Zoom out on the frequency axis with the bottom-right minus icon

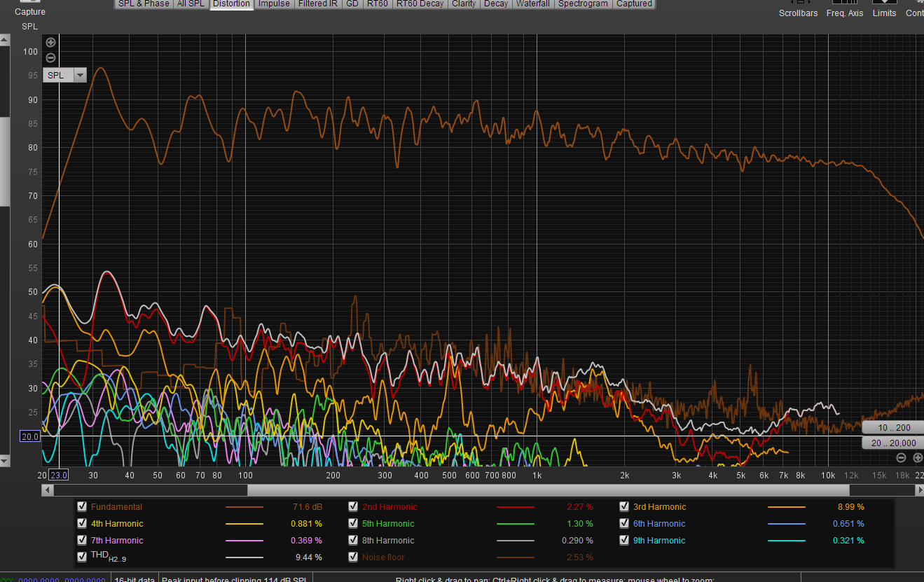click(902, 458)
